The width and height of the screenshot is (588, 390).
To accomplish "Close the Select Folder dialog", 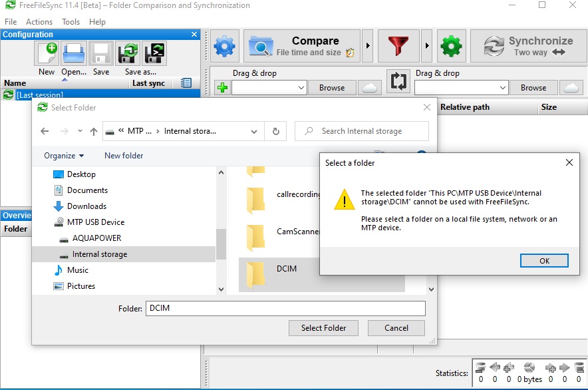I will [426, 107].
